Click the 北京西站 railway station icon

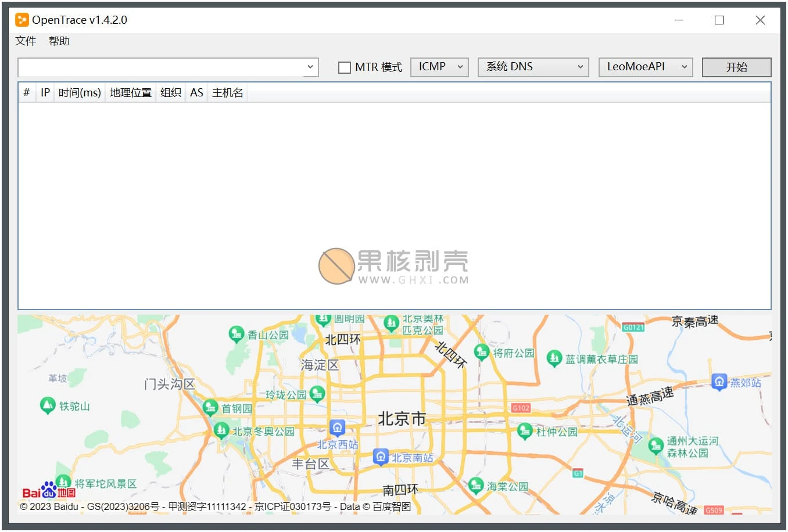338,428
